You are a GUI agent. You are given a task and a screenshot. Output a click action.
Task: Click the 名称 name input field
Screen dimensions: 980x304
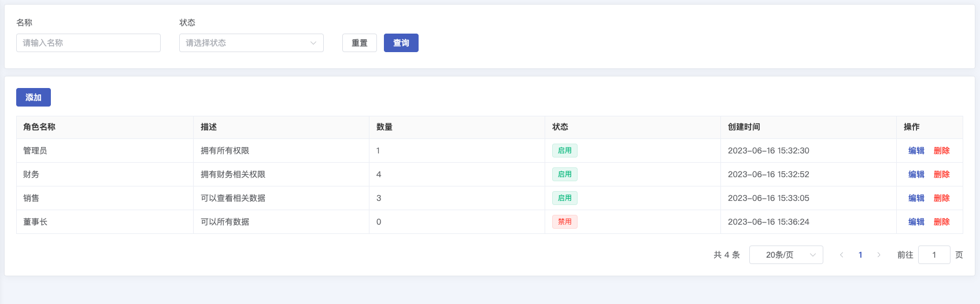88,43
